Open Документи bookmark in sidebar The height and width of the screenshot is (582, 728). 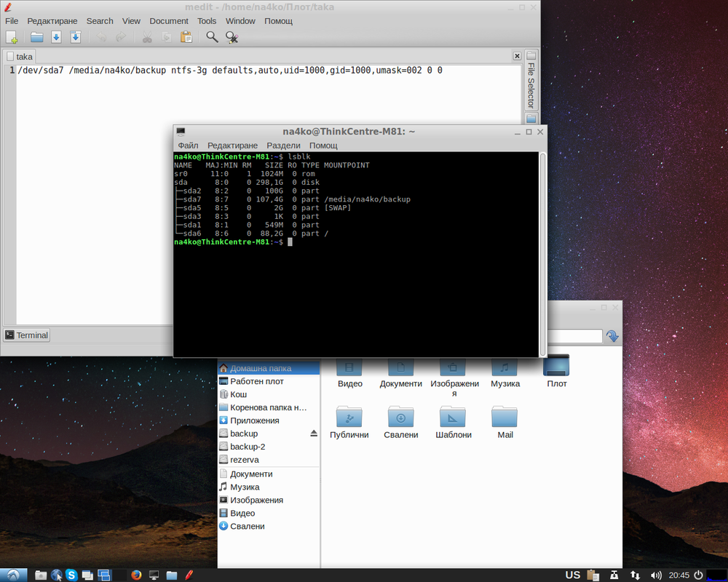269,474
